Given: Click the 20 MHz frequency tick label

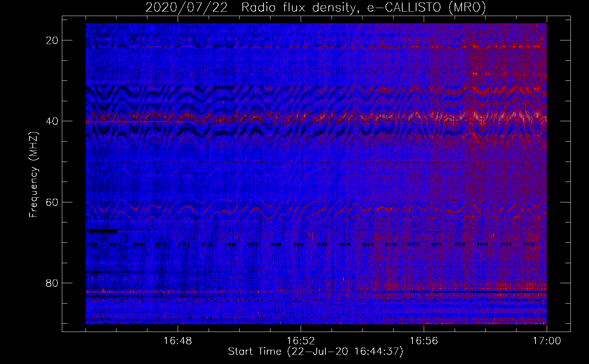Looking at the screenshot, I should (52, 40).
